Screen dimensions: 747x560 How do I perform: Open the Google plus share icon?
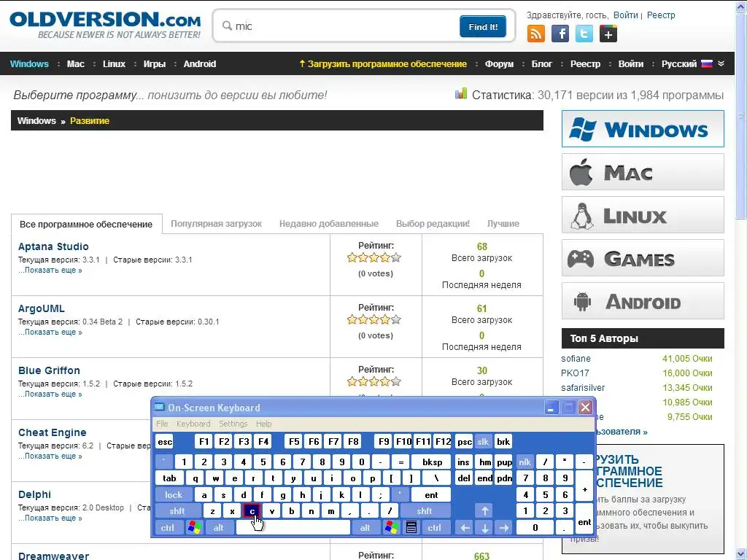[x=608, y=34]
